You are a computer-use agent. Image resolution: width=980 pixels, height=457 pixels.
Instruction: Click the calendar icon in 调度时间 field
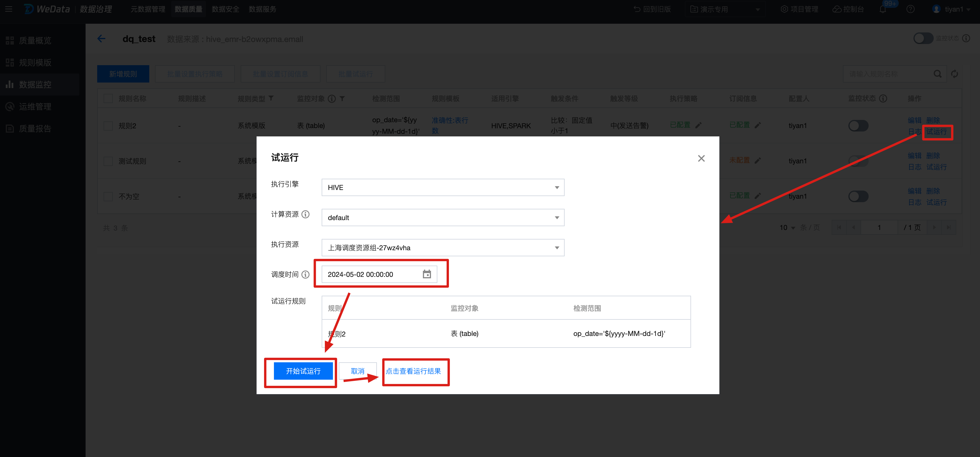[x=426, y=274]
